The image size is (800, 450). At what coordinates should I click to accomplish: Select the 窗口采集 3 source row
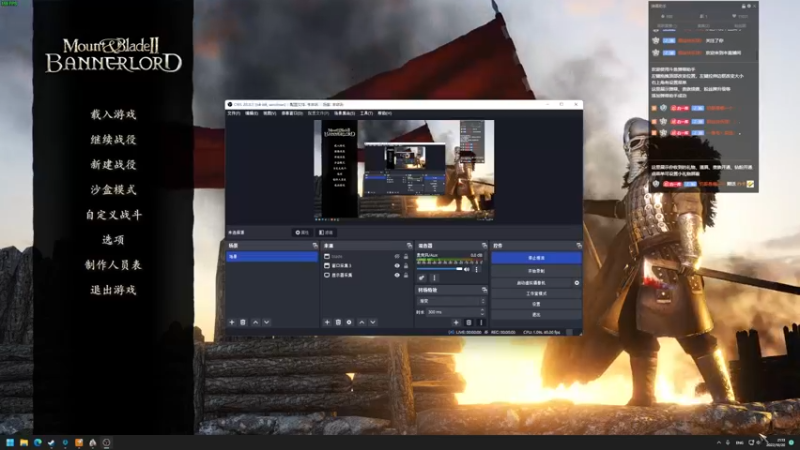pos(366,266)
